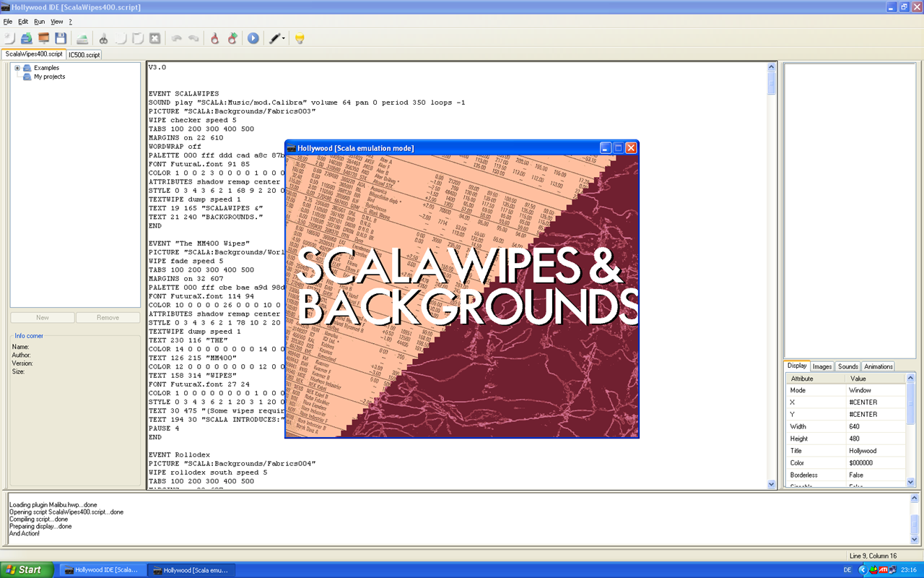Open the Run menu
Screen dimensions: 924x578
(40, 22)
